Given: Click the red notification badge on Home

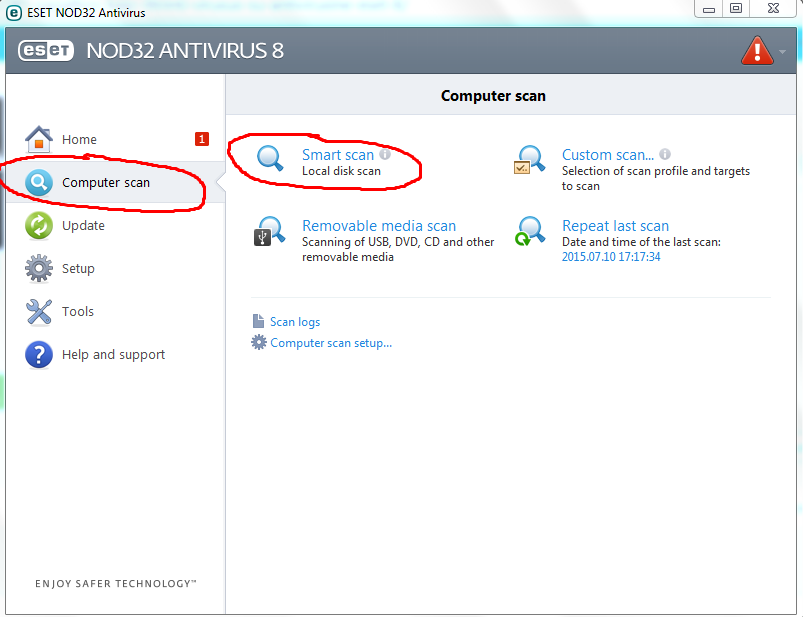Looking at the screenshot, I should coord(202,139).
